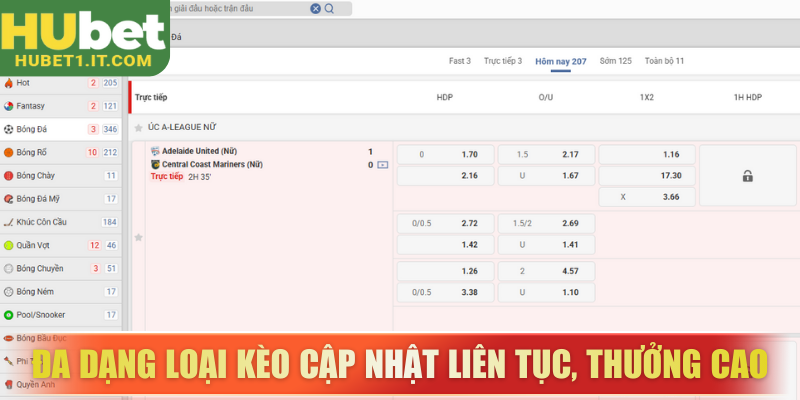Open live stream icon beside score 0
The height and width of the screenshot is (400, 800).
383,165
